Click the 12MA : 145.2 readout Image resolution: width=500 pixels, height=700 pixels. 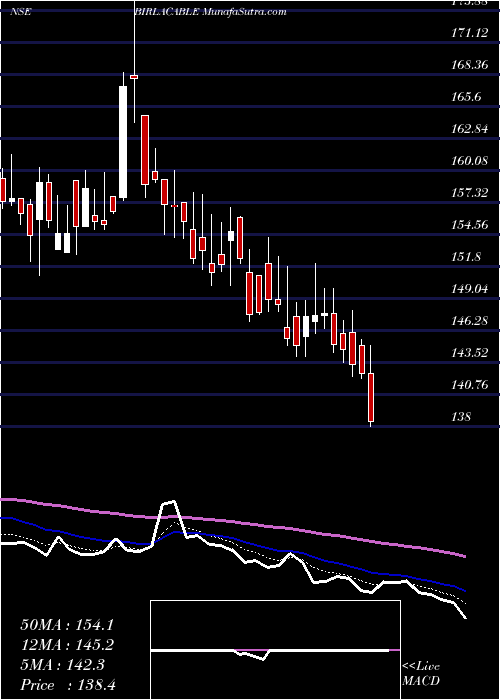tap(67, 645)
